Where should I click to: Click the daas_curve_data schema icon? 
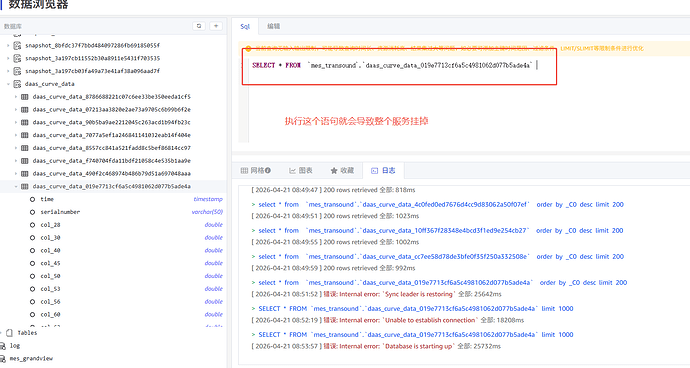pyautogui.click(x=17, y=84)
